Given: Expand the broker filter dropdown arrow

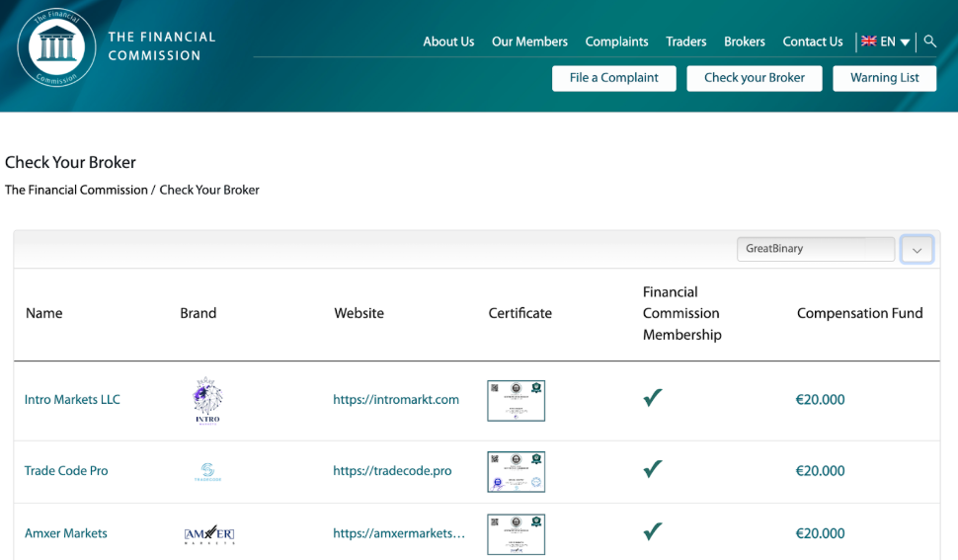Looking at the screenshot, I should pos(917,250).
